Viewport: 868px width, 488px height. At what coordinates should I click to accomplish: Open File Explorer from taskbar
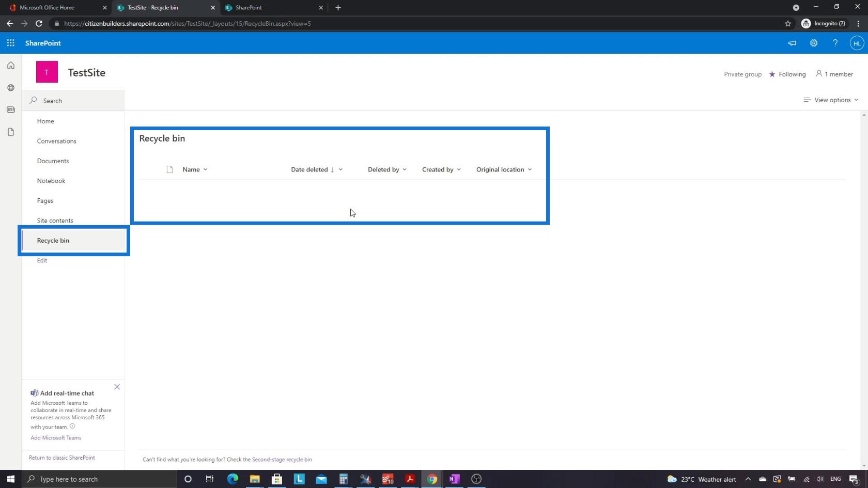[x=255, y=479]
